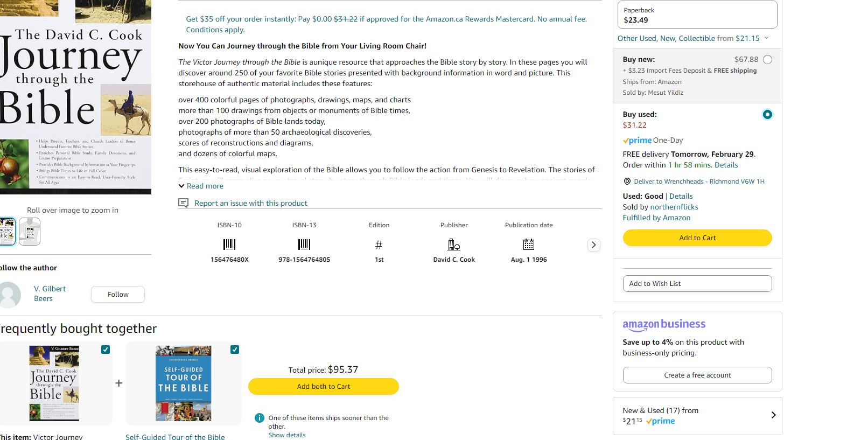Viewport: 868px width, 440px height.
Task: Uncheck the Self-Guided Tour bundle checkbox
Action: [235, 350]
